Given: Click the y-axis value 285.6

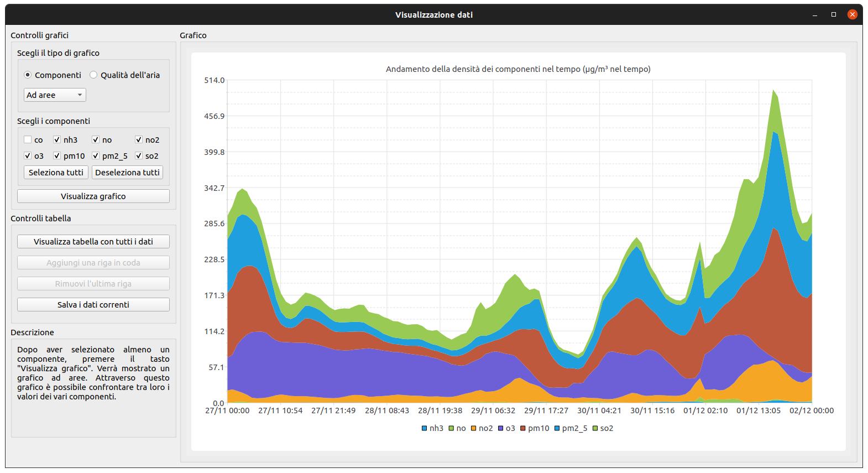Looking at the screenshot, I should [215, 223].
